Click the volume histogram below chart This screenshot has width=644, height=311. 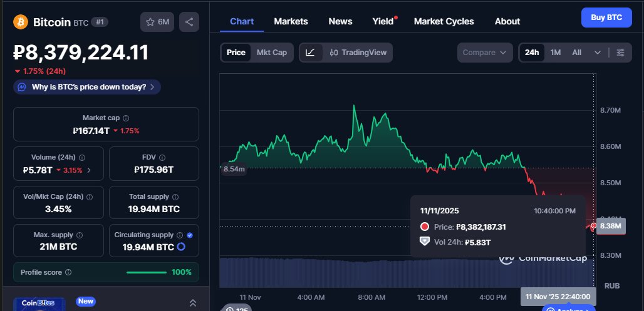407,272
